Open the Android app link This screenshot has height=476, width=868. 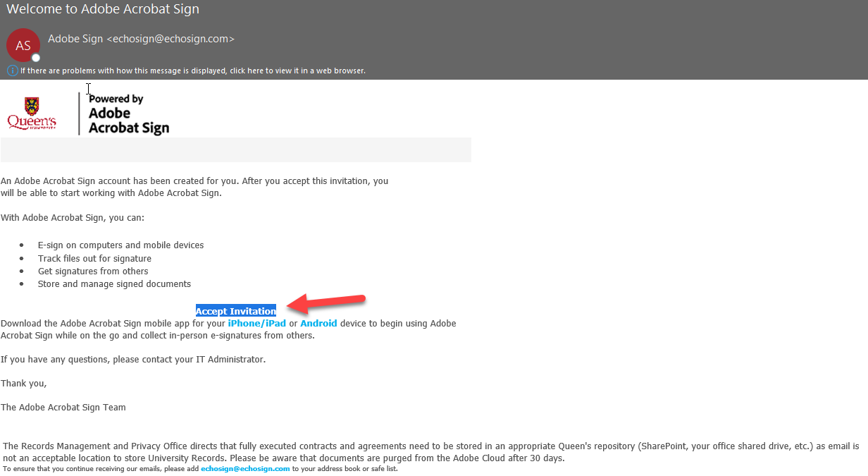pyautogui.click(x=318, y=324)
